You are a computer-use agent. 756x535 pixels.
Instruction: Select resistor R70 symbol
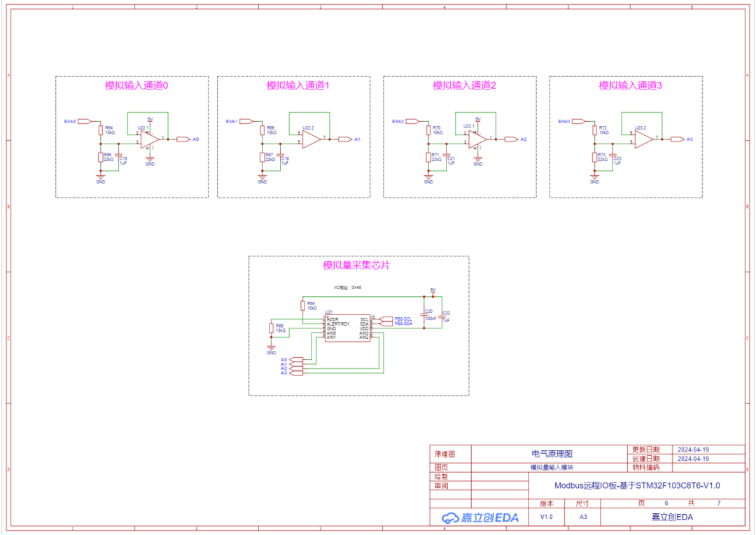click(428, 130)
